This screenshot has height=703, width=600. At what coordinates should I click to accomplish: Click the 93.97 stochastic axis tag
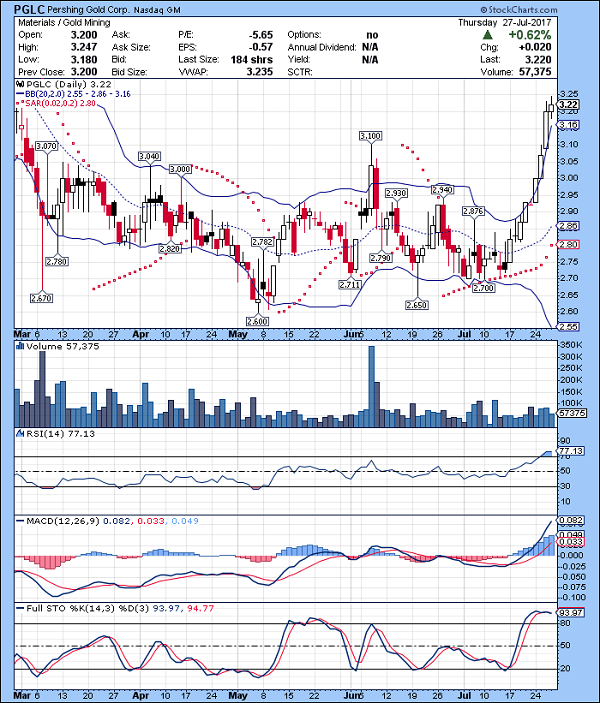(x=571, y=612)
